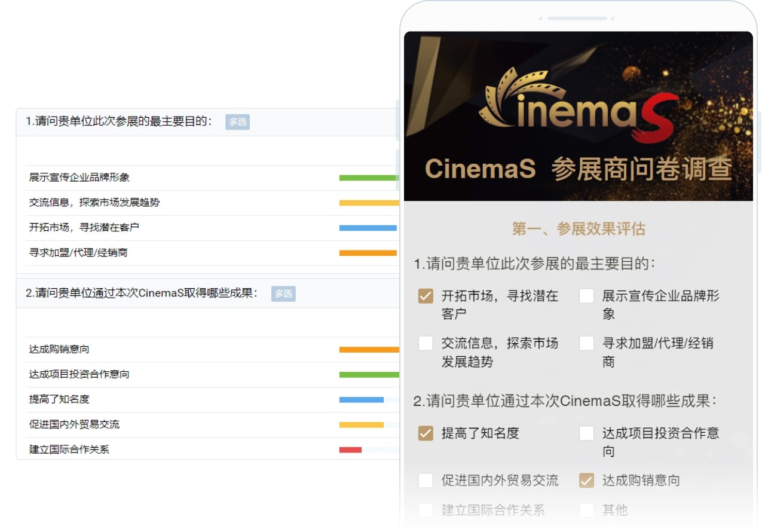765x532 pixels.
Task: Select the 其他 checkbox option
Action: [x=586, y=510]
